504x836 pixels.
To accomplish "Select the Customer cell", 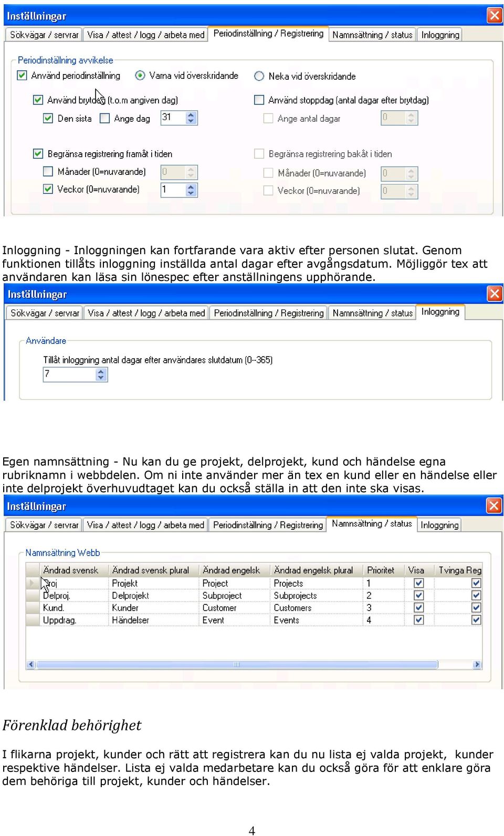I will 235,608.
